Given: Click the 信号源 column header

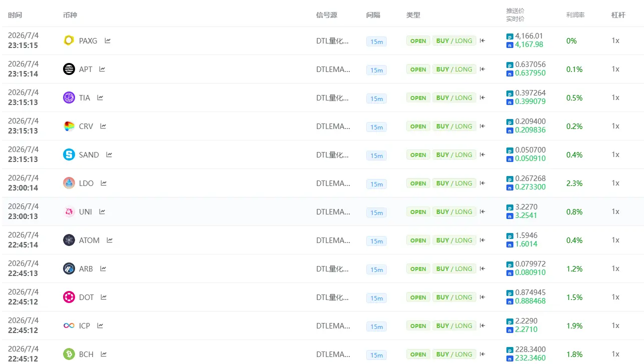Looking at the screenshot, I should [327, 15].
